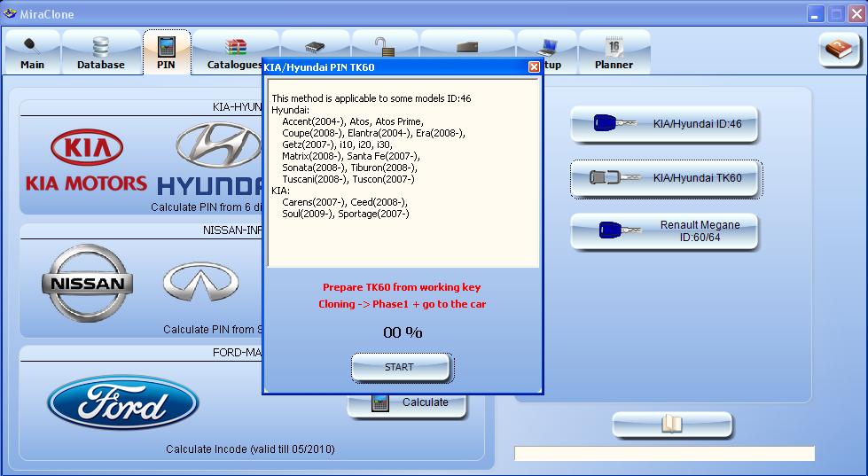The width and height of the screenshot is (868, 476).
Task: Switch to the Database tab
Action: pos(101,53)
